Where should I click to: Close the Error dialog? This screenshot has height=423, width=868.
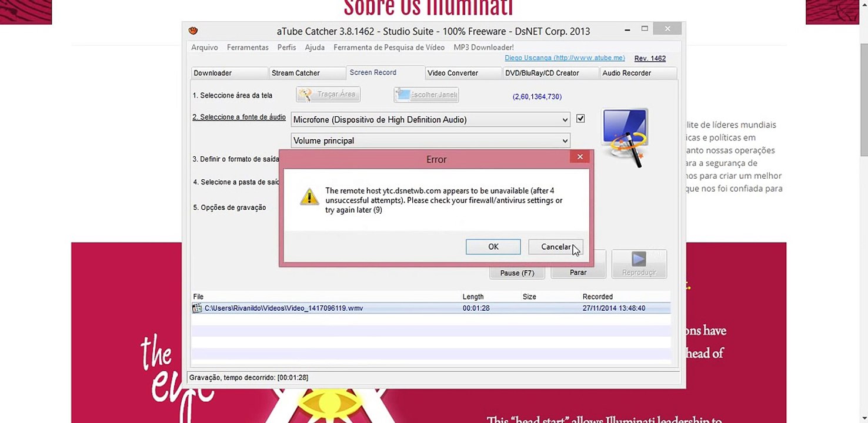pos(580,157)
